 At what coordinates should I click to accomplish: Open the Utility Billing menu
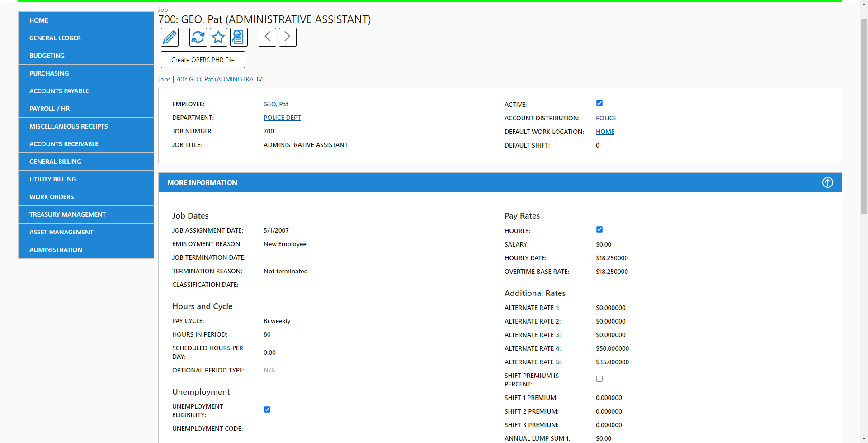(x=86, y=179)
